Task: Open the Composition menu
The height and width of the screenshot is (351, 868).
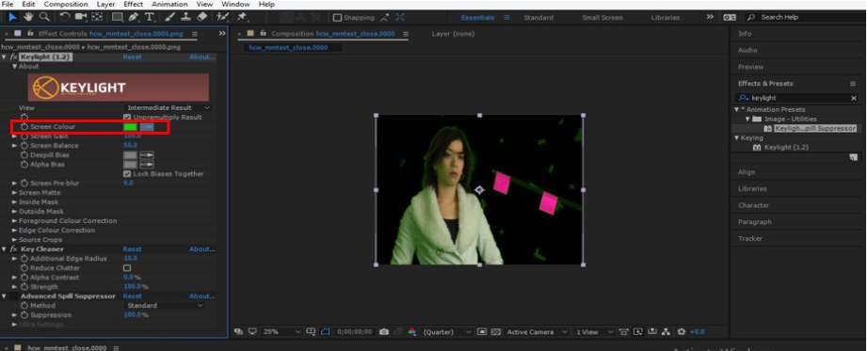Action: click(x=66, y=5)
